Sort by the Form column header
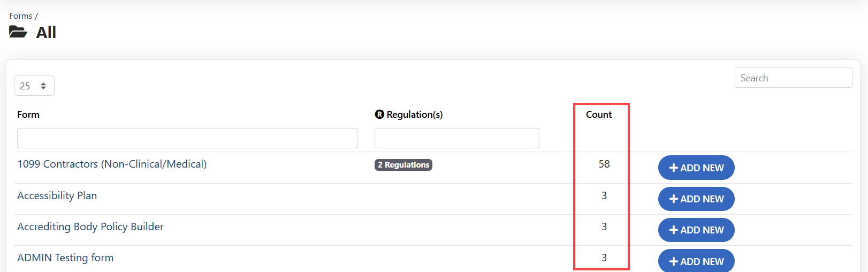The width and height of the screenshot is (868, 272). [28, 115]
